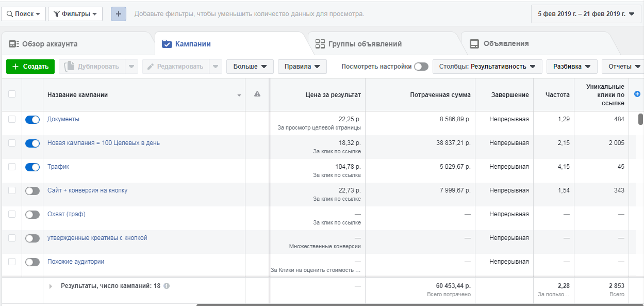Click the Ads tab monitor icon
Viewport: 644px width, 306px height.
474,44
